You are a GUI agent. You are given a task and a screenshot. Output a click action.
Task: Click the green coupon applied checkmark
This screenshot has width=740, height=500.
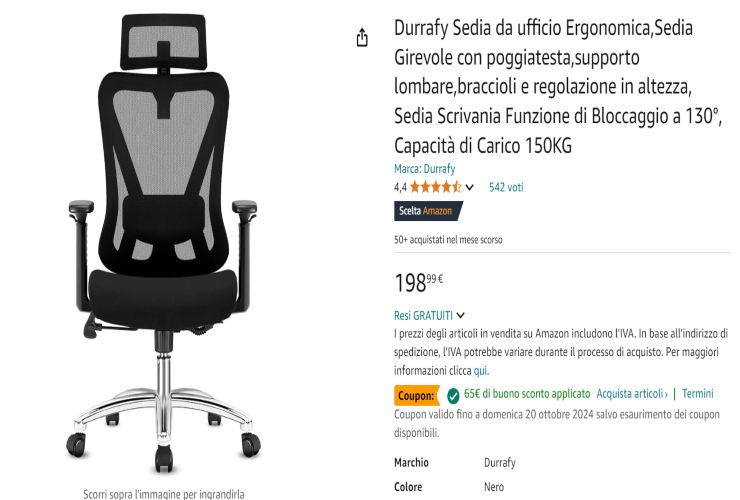453,396
